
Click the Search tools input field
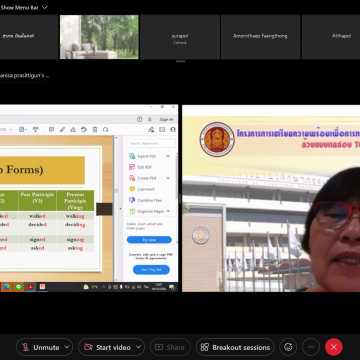click(x=151, y=143)
